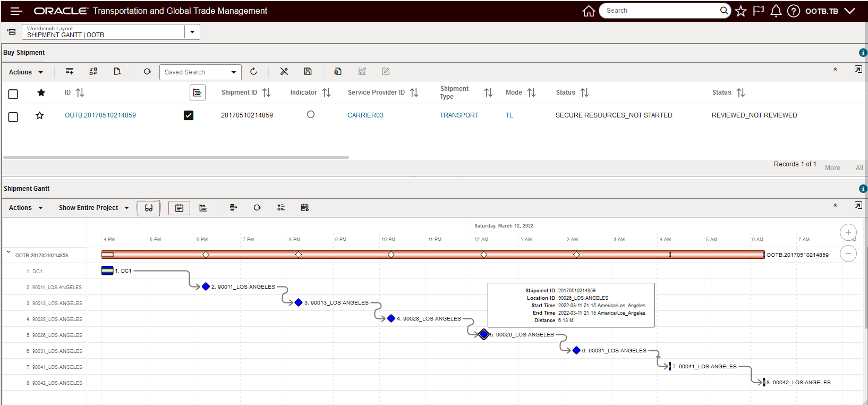Toggle favorite star for OOTB.20170510214859 row
Viewport: 868px width, 405px height.
40,115
